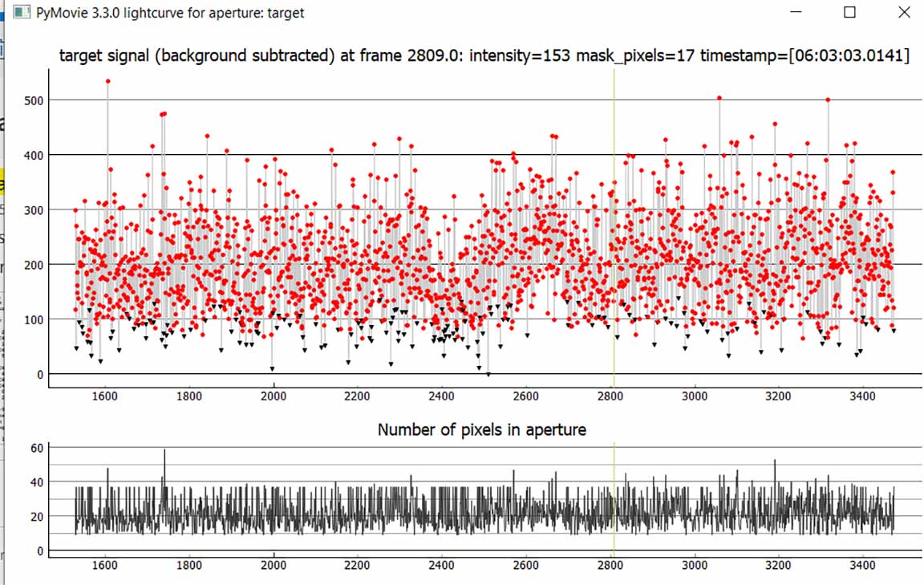
Task: Click the 'target signal (background subtracted)' plot title
Action: pyautogui.click(x=484, y=55)
